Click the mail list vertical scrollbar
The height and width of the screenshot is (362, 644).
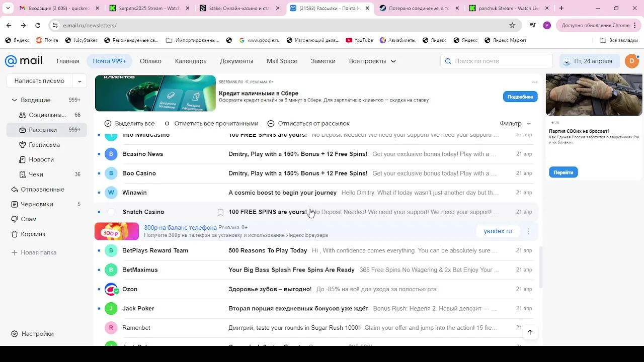541,267
